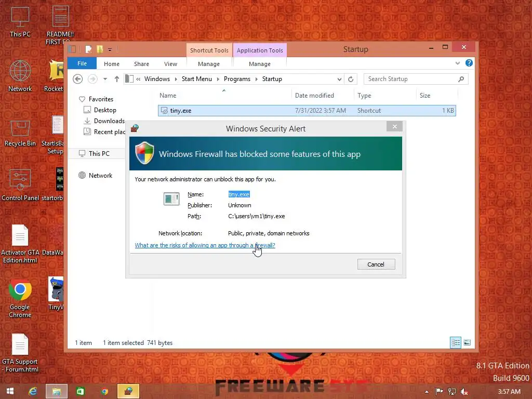Image resolution: width=532 pixels, height=399 pixels.
Task: Open Store icon in taskbar
Action: (81, 391)
